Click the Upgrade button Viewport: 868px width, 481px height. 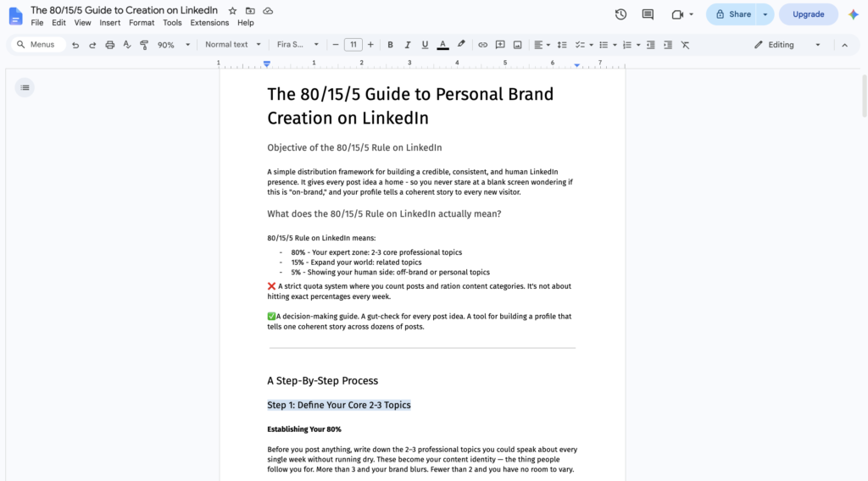coord(808,14)
